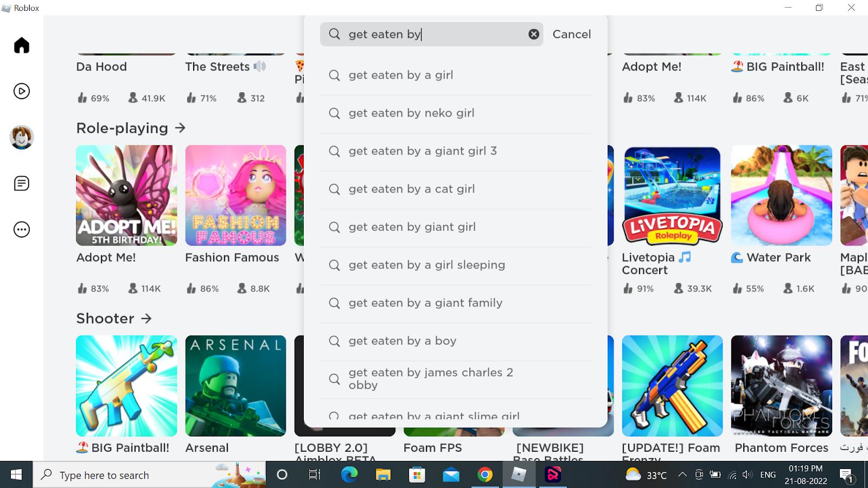Click the 'Fashion Famous' title text
868x488 pixels.
tap(232, 258)
